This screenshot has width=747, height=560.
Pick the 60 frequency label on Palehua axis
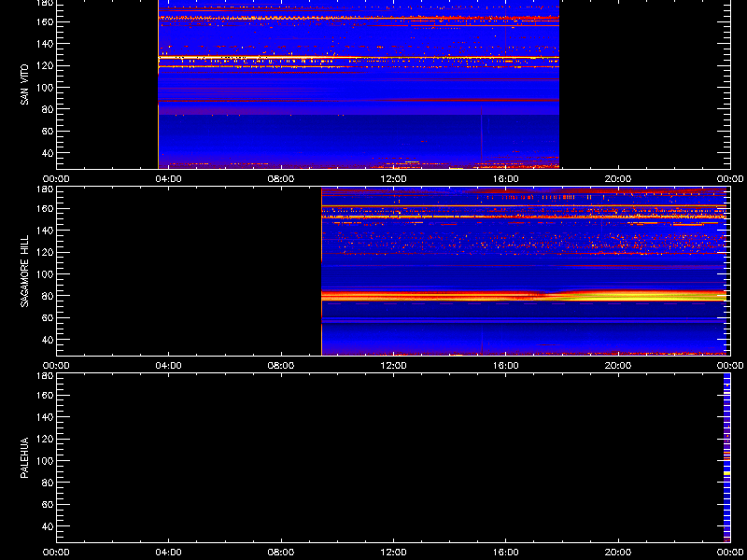click(48, 504)
